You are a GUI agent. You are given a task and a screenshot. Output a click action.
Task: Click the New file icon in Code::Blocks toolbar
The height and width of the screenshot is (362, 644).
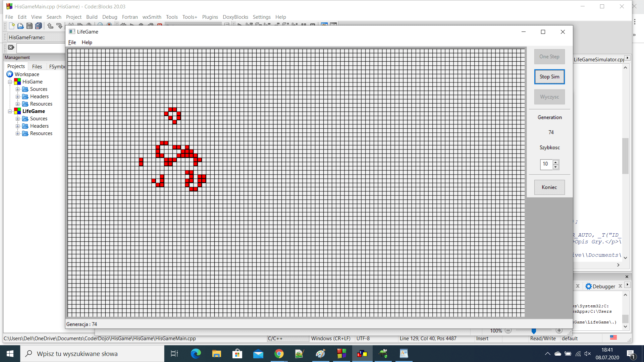coord(12,26)
